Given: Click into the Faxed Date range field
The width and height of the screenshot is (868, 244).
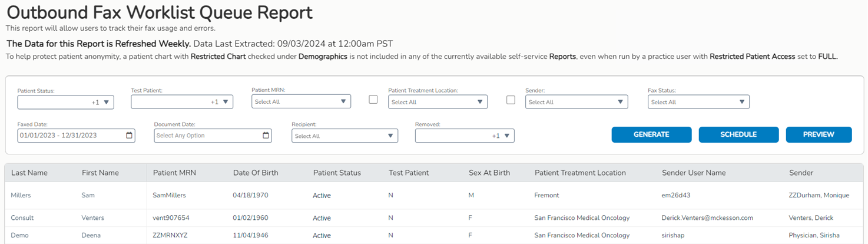Looking at the screenshot, I should point(68,136).
